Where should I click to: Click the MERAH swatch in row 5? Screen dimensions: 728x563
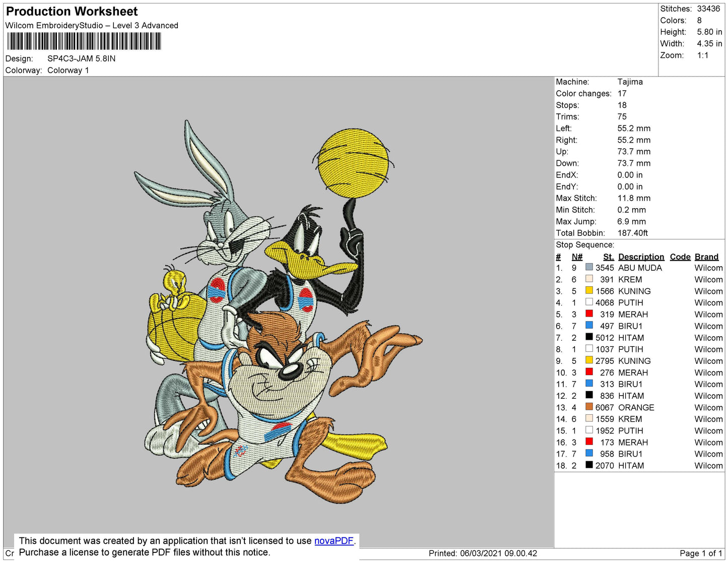click(589, 314)
